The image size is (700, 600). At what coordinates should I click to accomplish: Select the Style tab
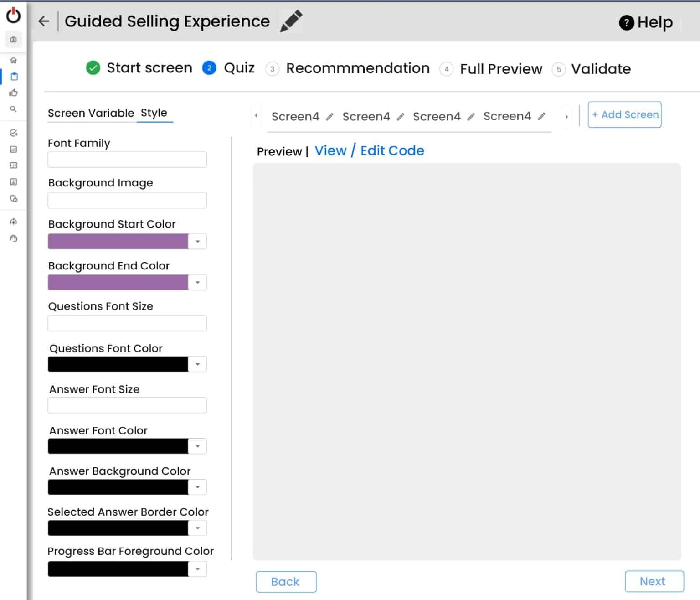click(154, 113)
